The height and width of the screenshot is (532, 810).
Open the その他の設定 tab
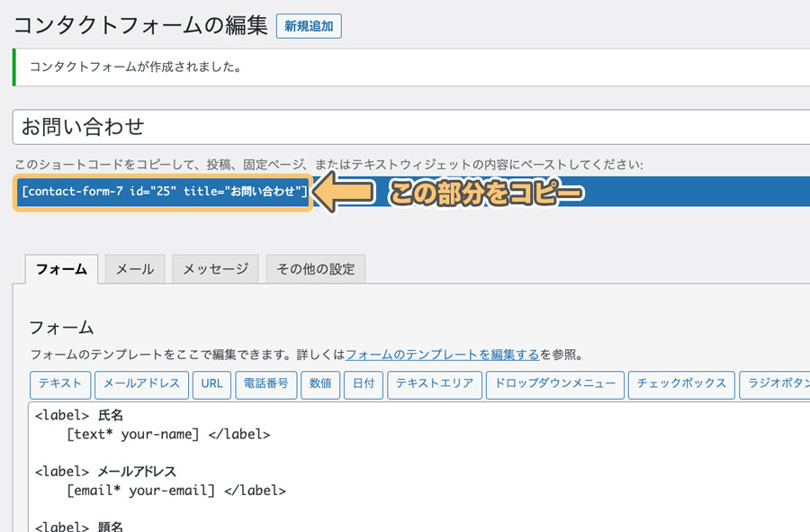tap(316, 269)
